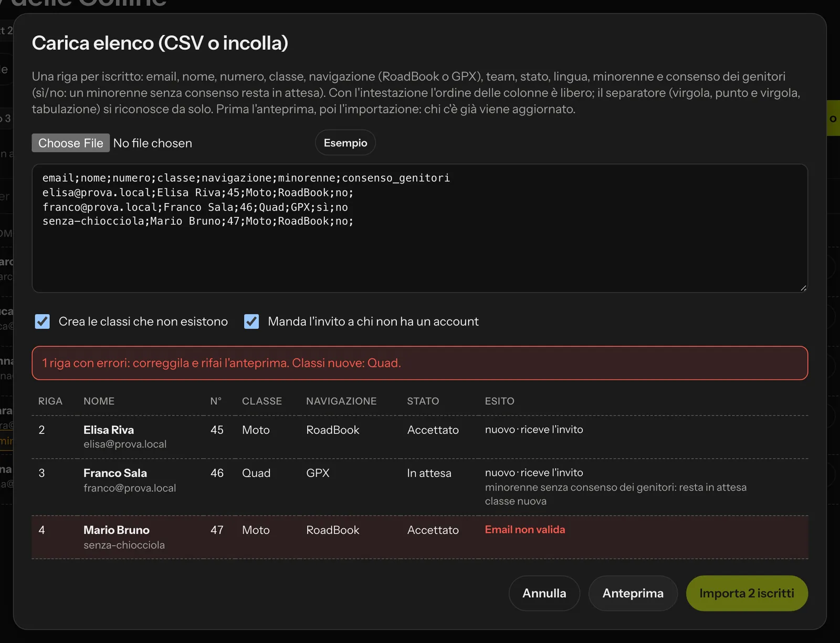Uncheck 'Manda l'invito a chi non ha un account'
The height and width of the screenshot is (643, 840).
[251, 321]
